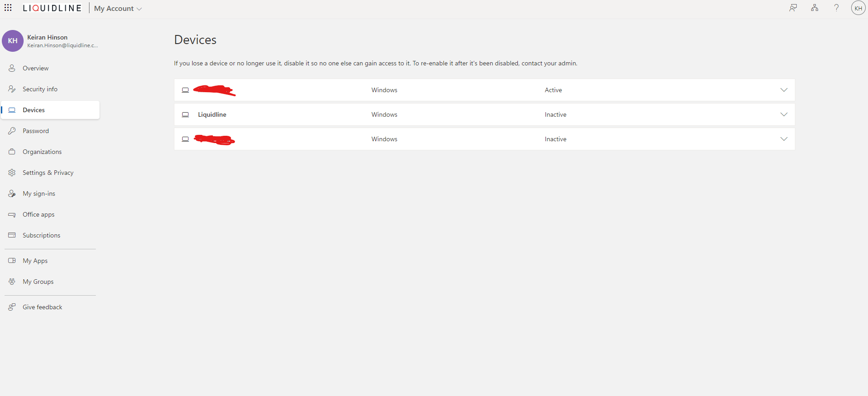
Task: Open the KH account manager avatar
Action: pos(858,8)
